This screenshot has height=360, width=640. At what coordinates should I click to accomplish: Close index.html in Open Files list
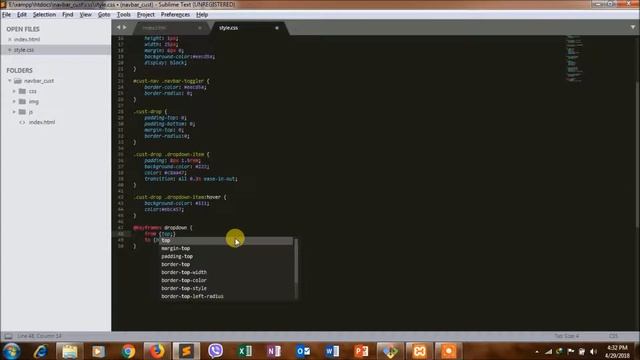10,40
